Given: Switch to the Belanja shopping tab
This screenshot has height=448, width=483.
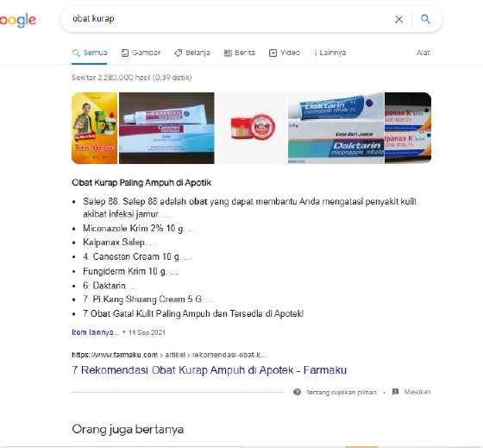Looking at the screenshot, I should click(191, 53).
